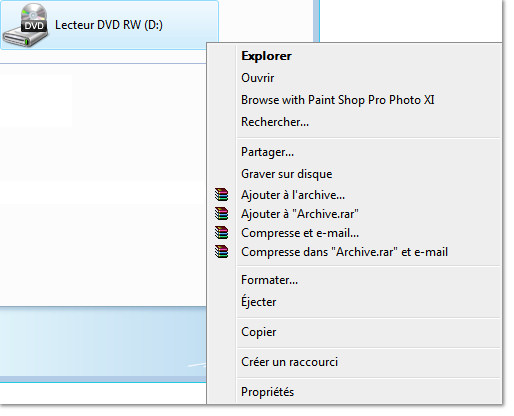Eject the disc with Éjecter
Image resolution: width=514 pixels, height=416 pixels.
pyautogui.click(x=258, y=301)
